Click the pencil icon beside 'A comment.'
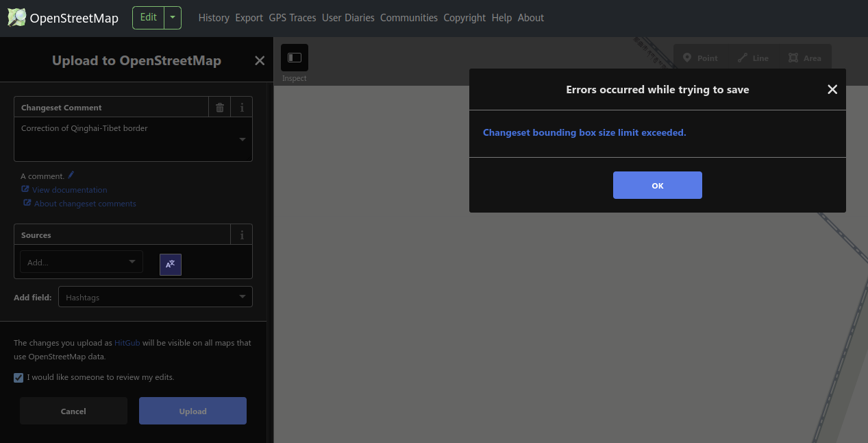Viewport: 868px width, 443px height. [71, 176]
